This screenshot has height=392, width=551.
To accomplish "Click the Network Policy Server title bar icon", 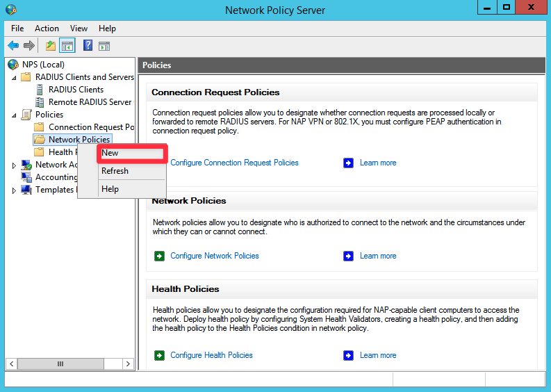I will (x=11, y=10).
